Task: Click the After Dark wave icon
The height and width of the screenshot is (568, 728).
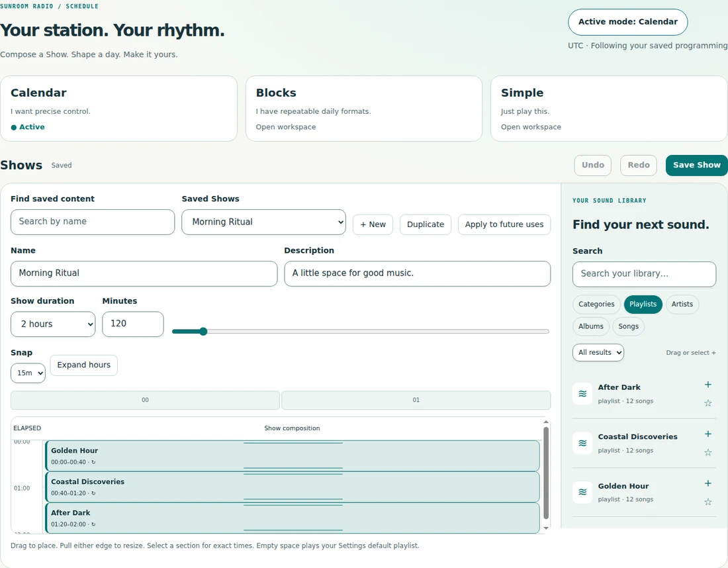Action: 582,394
